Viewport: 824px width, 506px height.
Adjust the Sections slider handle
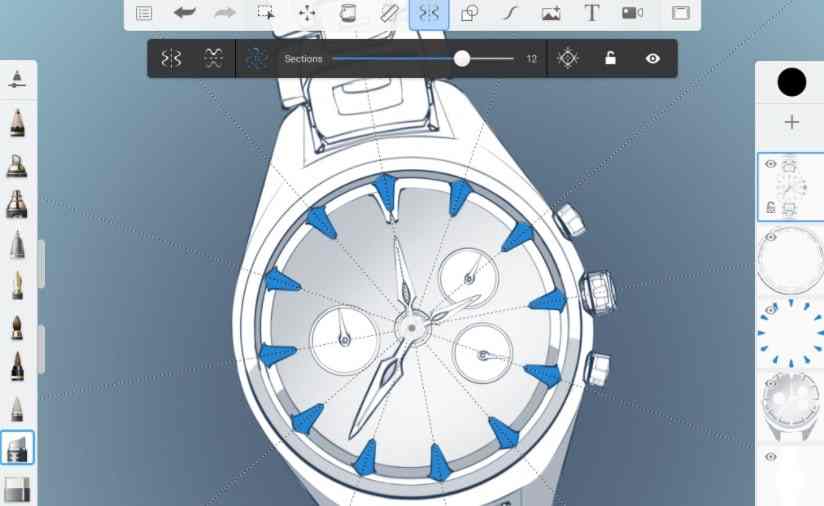point(462,58)
